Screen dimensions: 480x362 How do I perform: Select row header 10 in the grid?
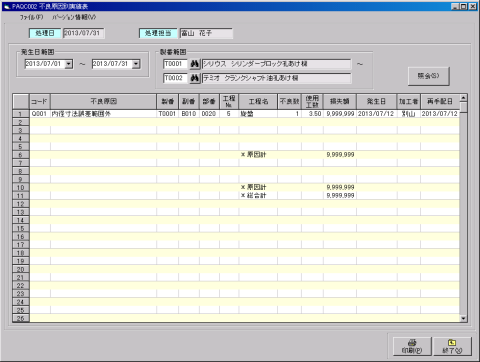click(21, 187)
